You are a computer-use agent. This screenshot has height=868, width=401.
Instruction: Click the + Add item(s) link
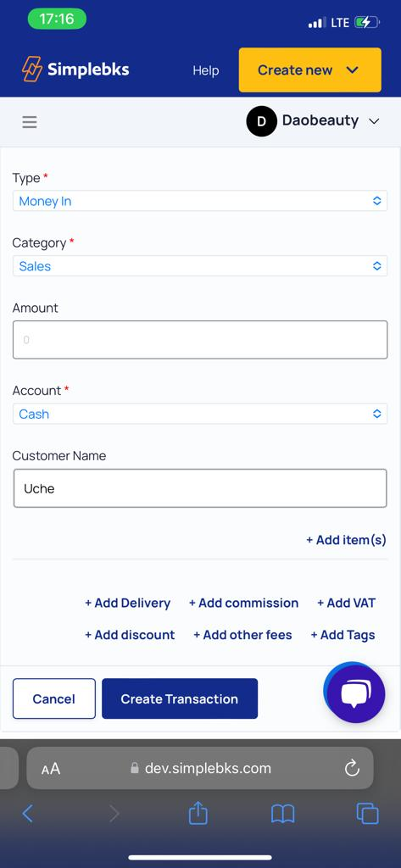[346, 540]
